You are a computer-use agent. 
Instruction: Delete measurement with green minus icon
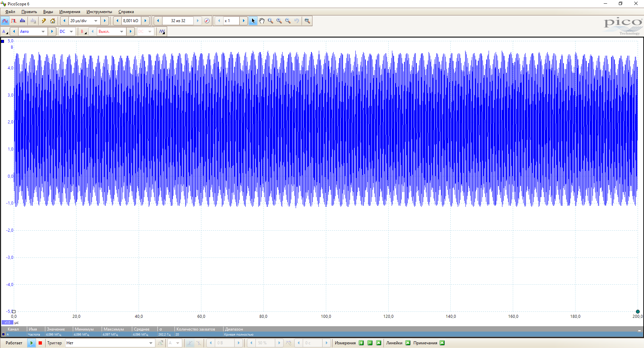370,343
